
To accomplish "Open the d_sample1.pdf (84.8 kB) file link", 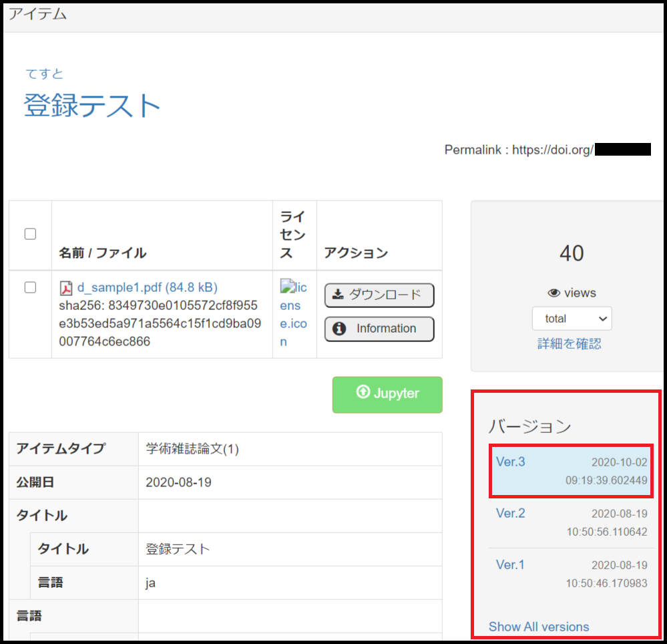I will [147, 288].
